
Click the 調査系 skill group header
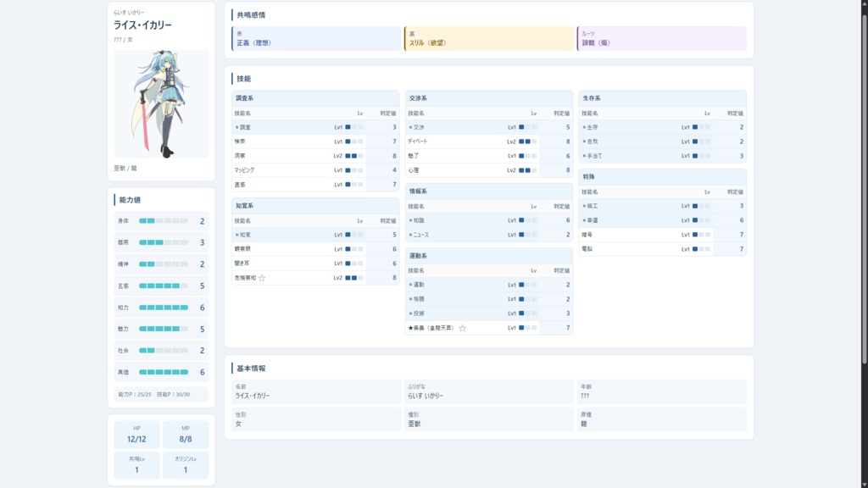point(315,98)
